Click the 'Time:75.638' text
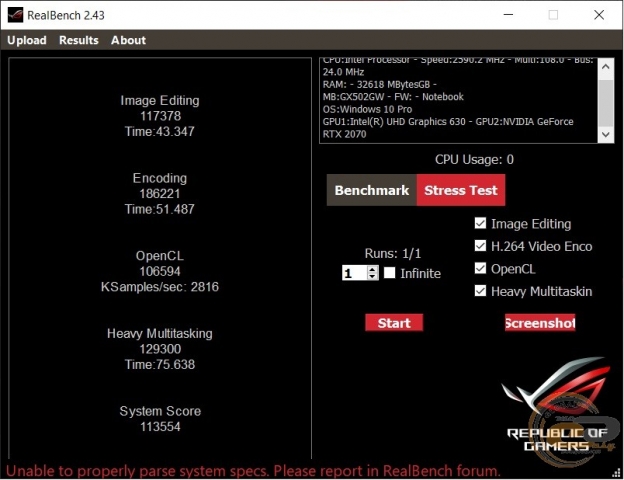This screenshot has height=480, width=624. click(x=160, y=364)
